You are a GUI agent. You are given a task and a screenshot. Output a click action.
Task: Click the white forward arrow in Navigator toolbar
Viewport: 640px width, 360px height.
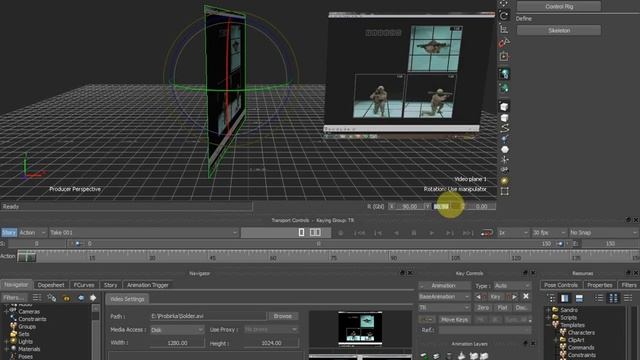tap(93, 298)
